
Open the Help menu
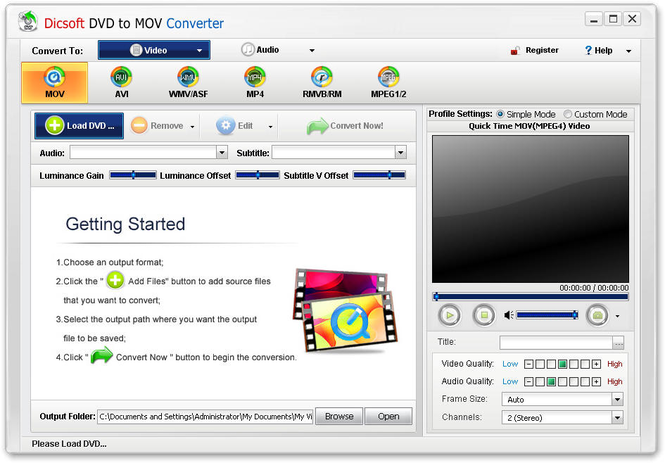point(598,50)
